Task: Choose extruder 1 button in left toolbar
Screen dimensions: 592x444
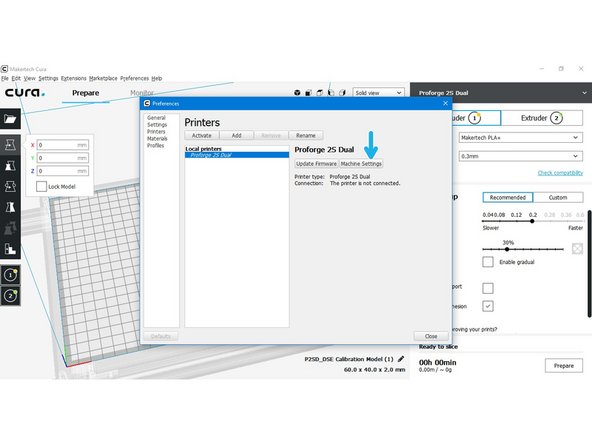Action: coord(10,275)
